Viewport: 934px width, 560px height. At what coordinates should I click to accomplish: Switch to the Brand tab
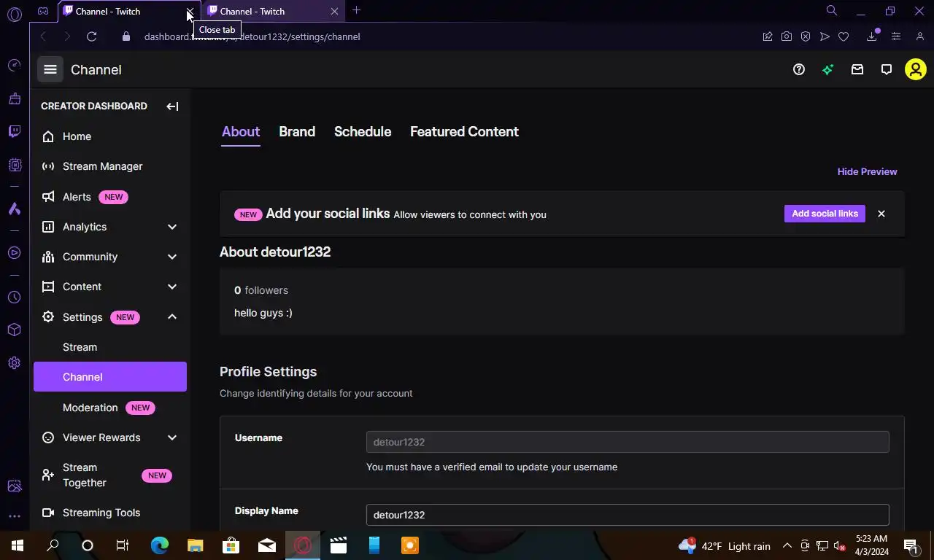click(297, 132)
